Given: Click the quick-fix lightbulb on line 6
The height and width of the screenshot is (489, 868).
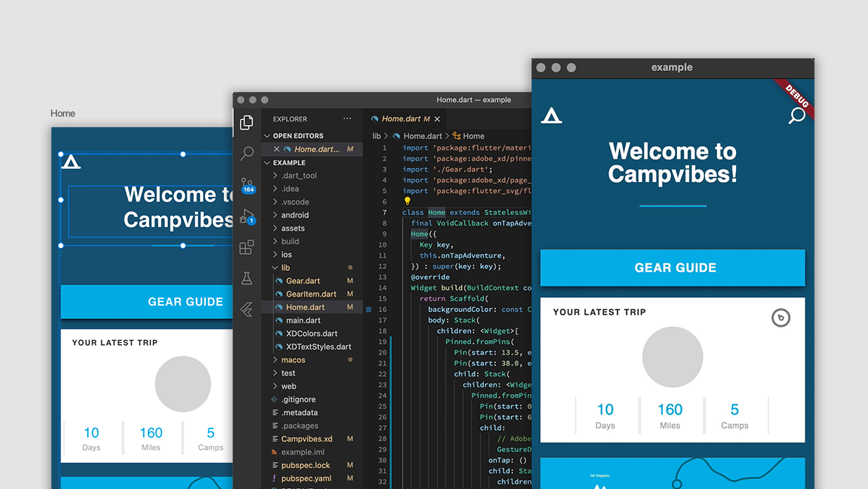Looking at the screenshot, I should 407,200.
